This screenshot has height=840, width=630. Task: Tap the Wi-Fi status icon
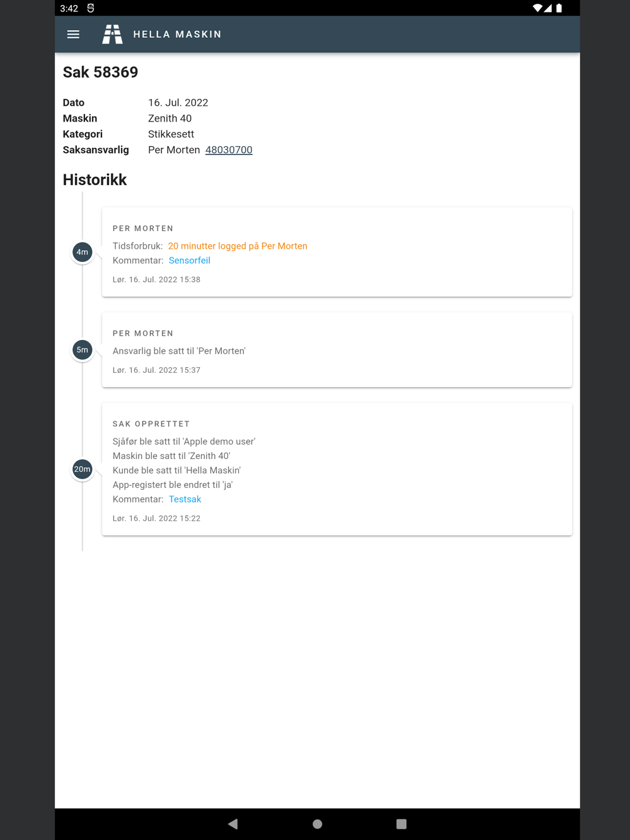coord(537,8)
